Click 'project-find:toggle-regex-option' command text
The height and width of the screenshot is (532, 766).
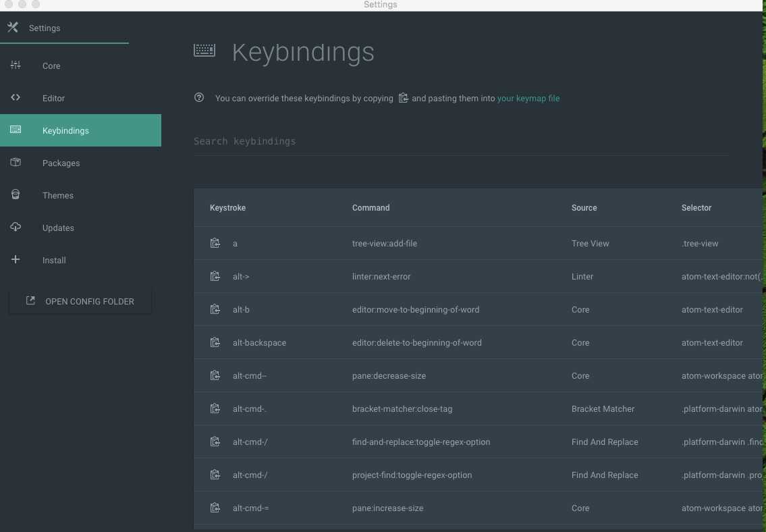coord(412,475)
